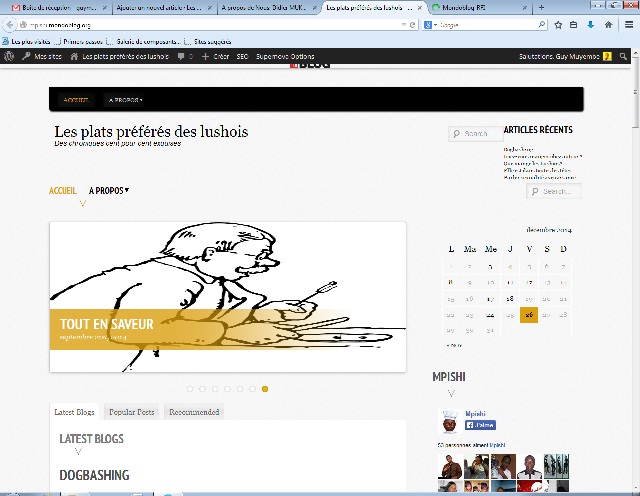Open Sites suggérés bookmark
The height and width of the screenshot is (496, 640).
click(208, 41)
